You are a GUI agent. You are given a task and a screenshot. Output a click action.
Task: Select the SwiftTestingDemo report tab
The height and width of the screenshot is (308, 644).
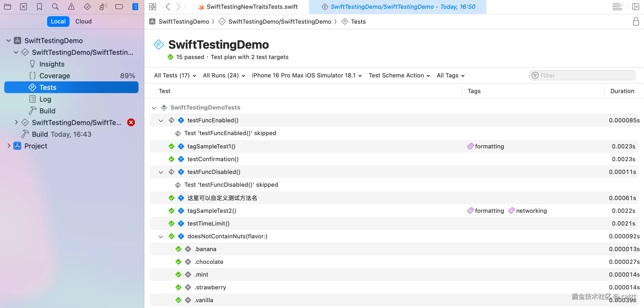click(x=398, y=7)
